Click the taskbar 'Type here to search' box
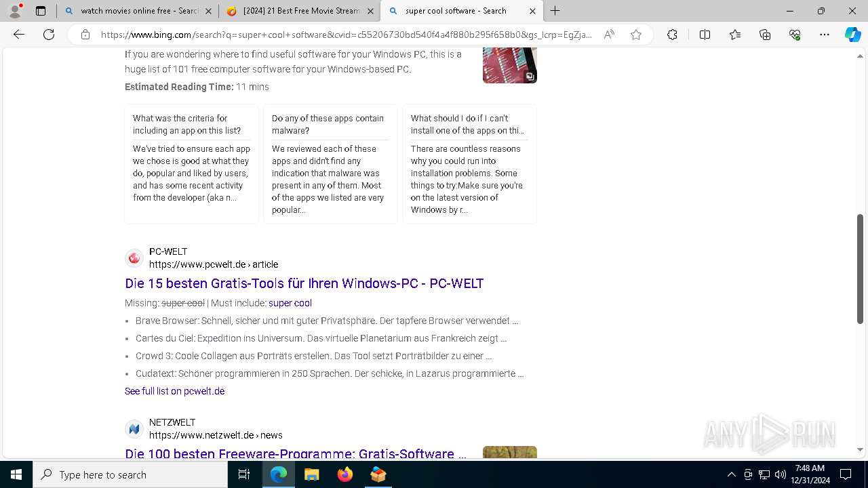 [x=130, y=474]
